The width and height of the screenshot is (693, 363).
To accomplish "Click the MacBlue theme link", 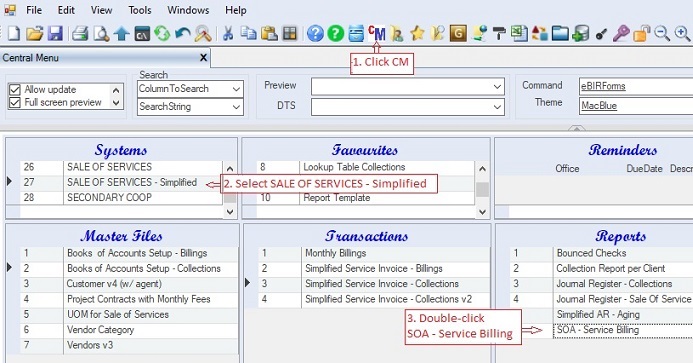I will [x=599, y=106].
